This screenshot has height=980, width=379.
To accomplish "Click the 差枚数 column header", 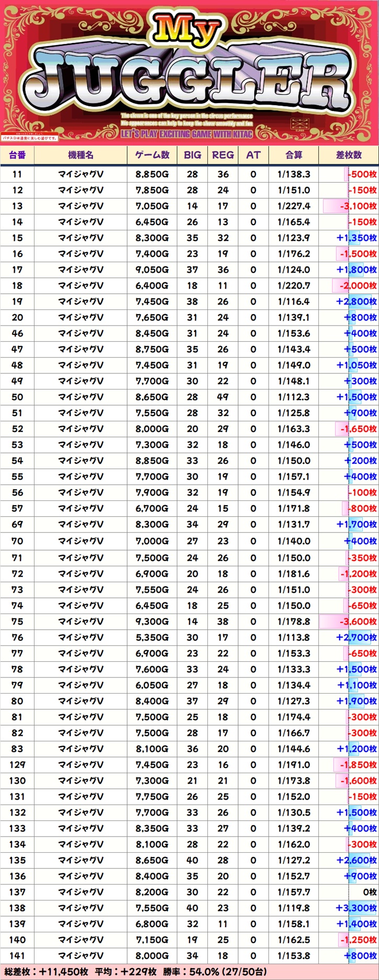I will click(349, 155).
